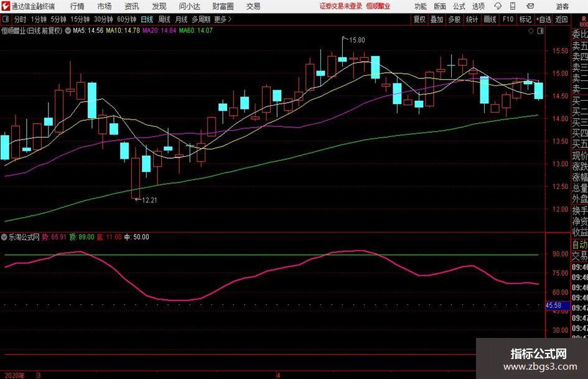Open the 市场 menu

pyautogui.click(x=105, y=6)
